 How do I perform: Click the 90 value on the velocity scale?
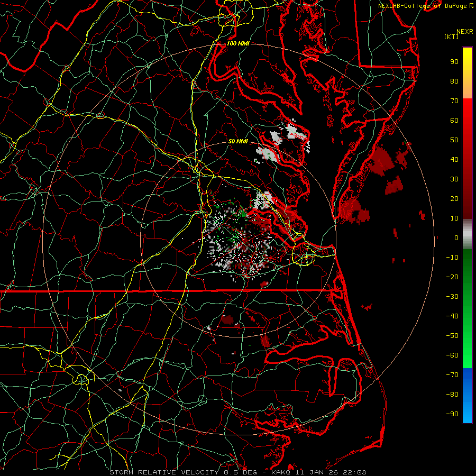pos(454,62)
